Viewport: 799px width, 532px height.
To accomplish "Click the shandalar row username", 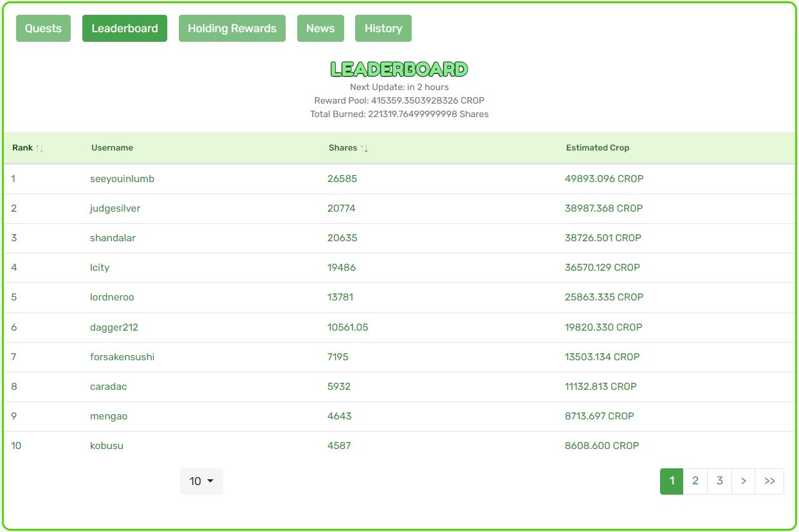I will pyautogui.click(x=113, y=238).
